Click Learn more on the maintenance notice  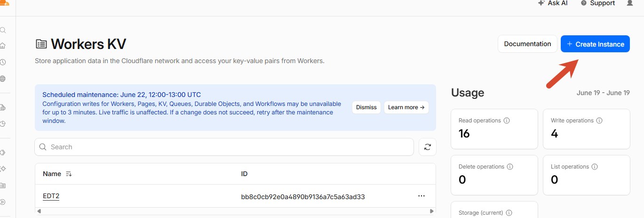(406, 107)
